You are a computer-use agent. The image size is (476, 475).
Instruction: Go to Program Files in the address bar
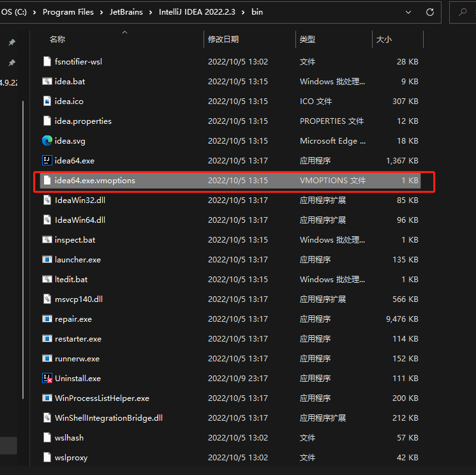(x=68, y=12)
